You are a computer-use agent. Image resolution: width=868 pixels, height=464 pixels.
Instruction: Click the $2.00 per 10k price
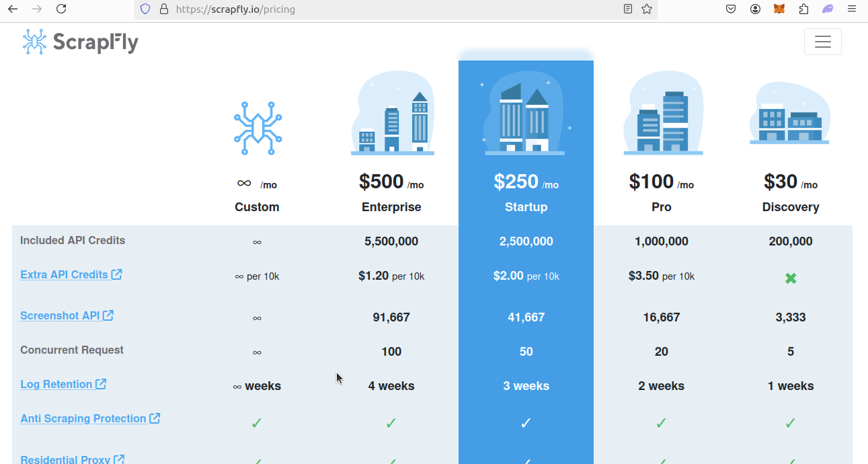[x=526, y=276]
